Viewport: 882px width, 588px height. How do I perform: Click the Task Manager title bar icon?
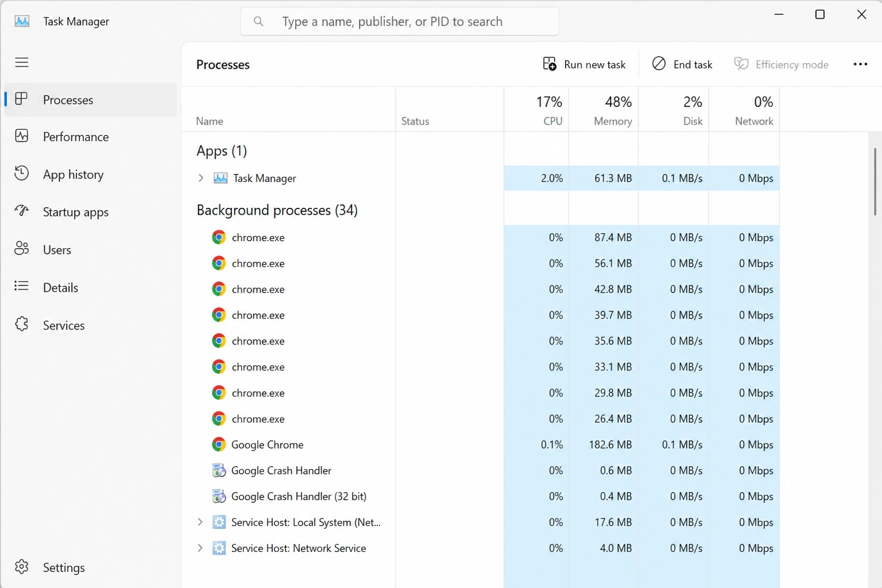[22, 21]
